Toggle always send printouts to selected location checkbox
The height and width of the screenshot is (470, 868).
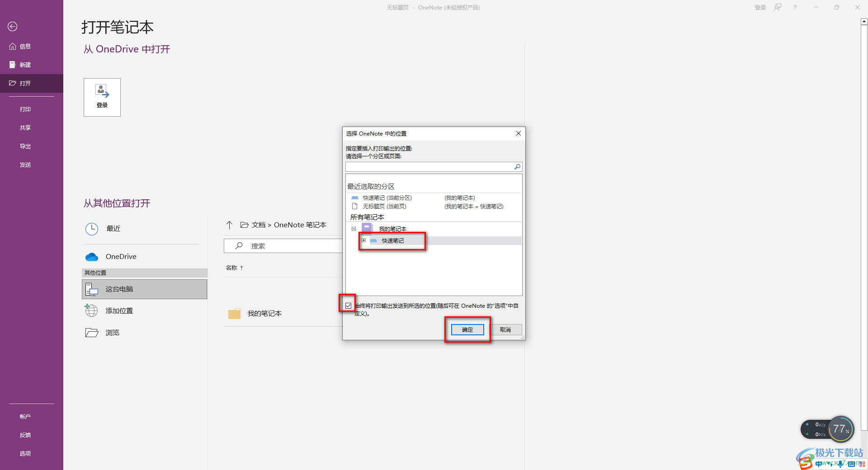(348, 306)
